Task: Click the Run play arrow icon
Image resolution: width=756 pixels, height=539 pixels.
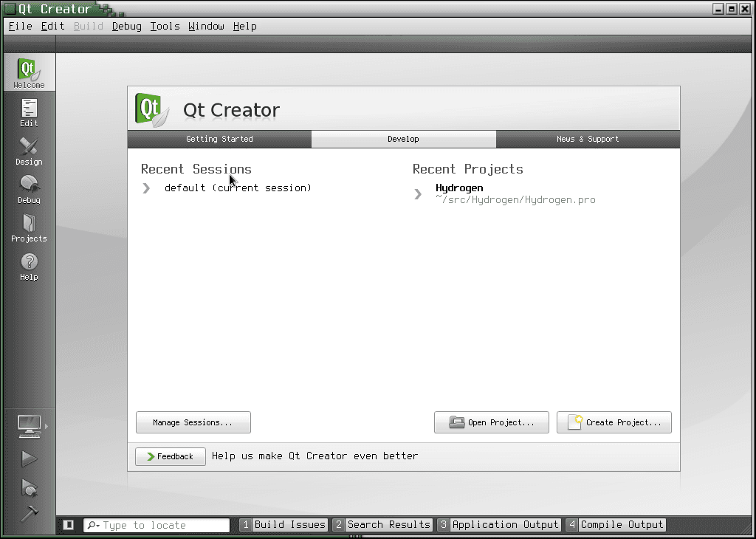Action: pos(29,459)
